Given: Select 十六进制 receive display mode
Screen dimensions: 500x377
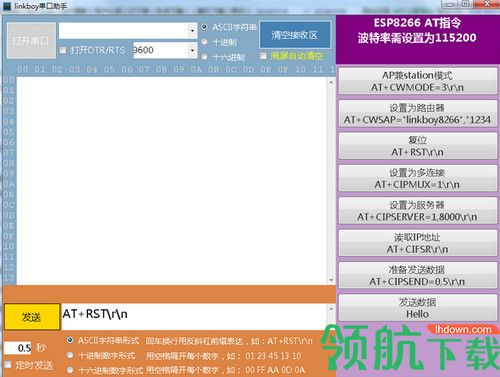Looking at the screenshot, I should coord(205,57).
